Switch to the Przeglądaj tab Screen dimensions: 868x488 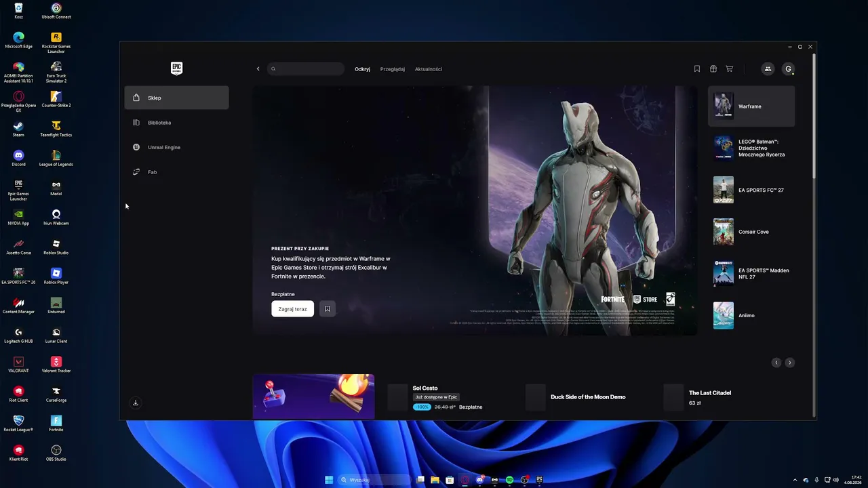point(393,69)
